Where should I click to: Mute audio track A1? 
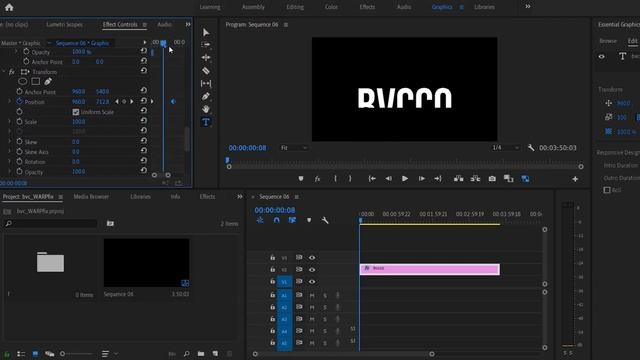312,295
